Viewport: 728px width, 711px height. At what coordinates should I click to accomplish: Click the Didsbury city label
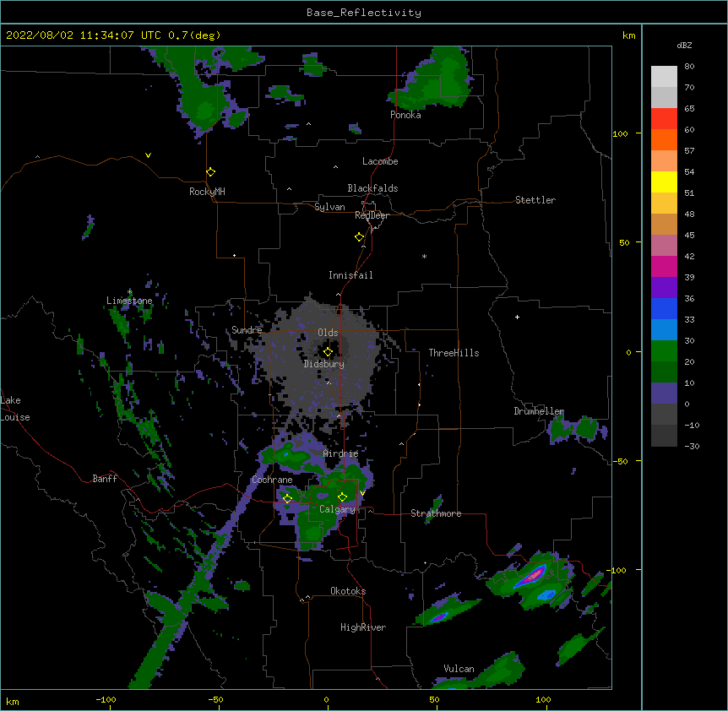click(x=324, y=364)
